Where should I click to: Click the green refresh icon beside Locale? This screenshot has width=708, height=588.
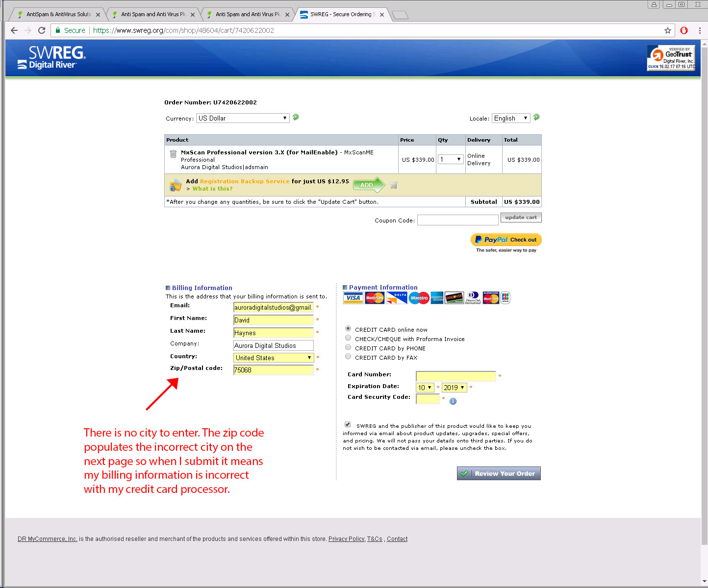coord(536,117)
